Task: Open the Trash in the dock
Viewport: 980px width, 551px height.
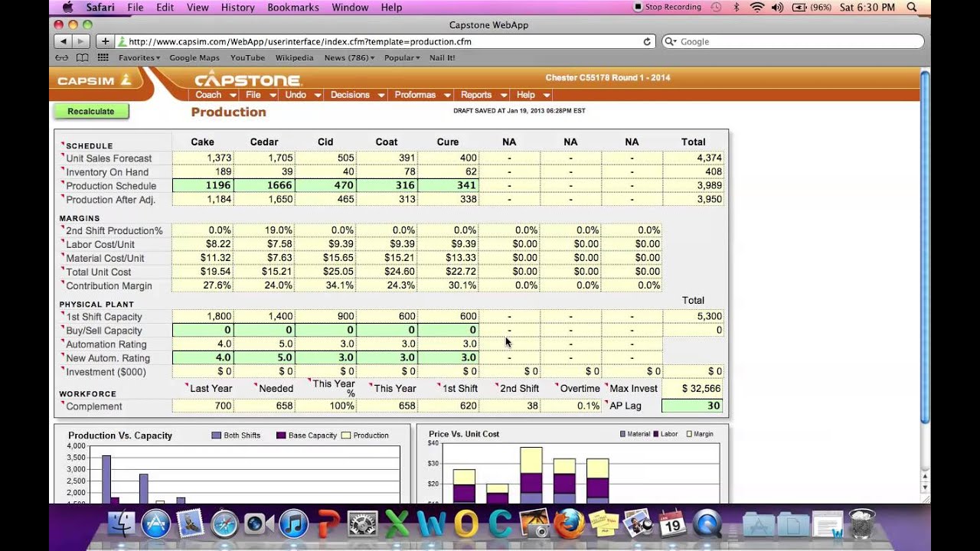Action: [862, 524]
